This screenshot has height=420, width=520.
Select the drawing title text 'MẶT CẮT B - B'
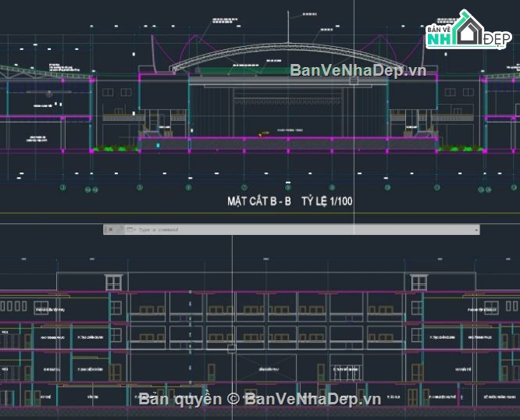click(259, 201)
